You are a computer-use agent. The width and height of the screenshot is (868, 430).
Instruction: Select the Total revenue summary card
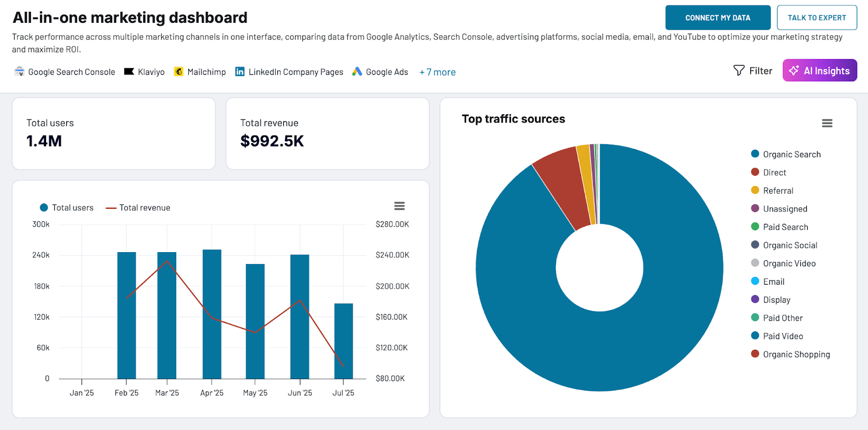[327, 133]
